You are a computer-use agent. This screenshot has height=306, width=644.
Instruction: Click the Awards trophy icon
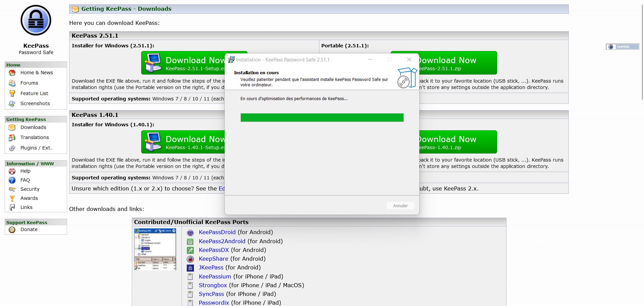(x=12, y=199)
